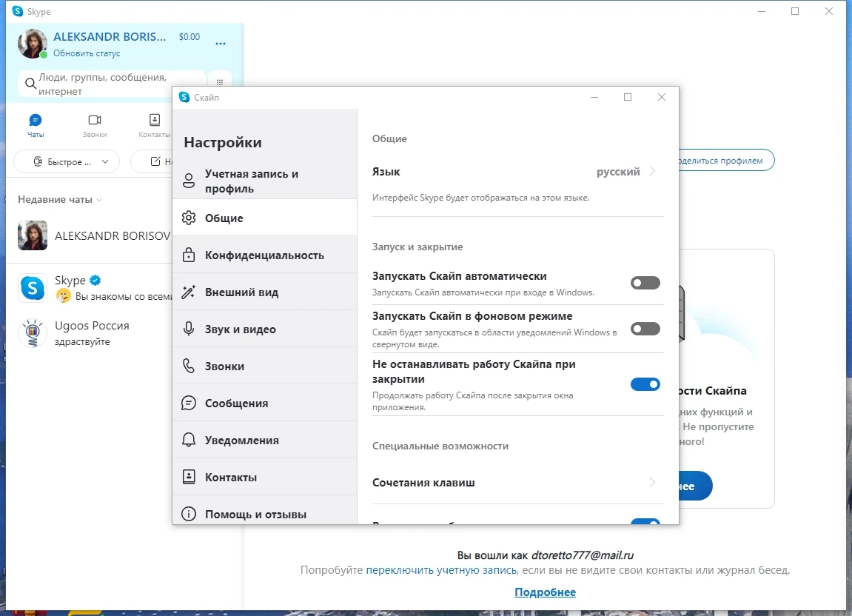Enable Запускать Скайп автоматически toggle
The image size is (852, 616).
tap(645, 283)
